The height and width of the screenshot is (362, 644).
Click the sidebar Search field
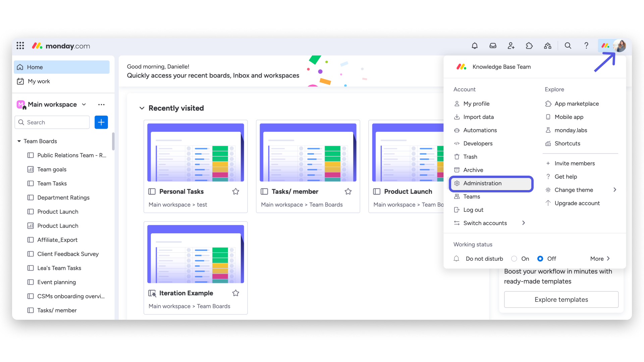coord(52,122)
